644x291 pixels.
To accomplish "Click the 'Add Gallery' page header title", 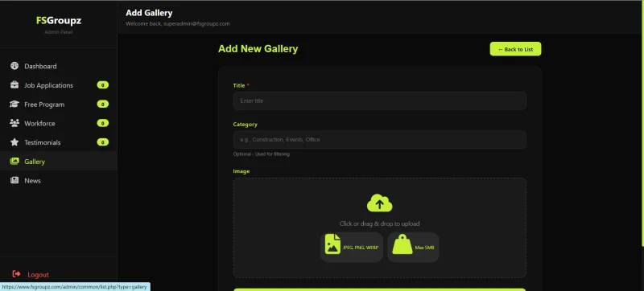I will pos(149,13).
